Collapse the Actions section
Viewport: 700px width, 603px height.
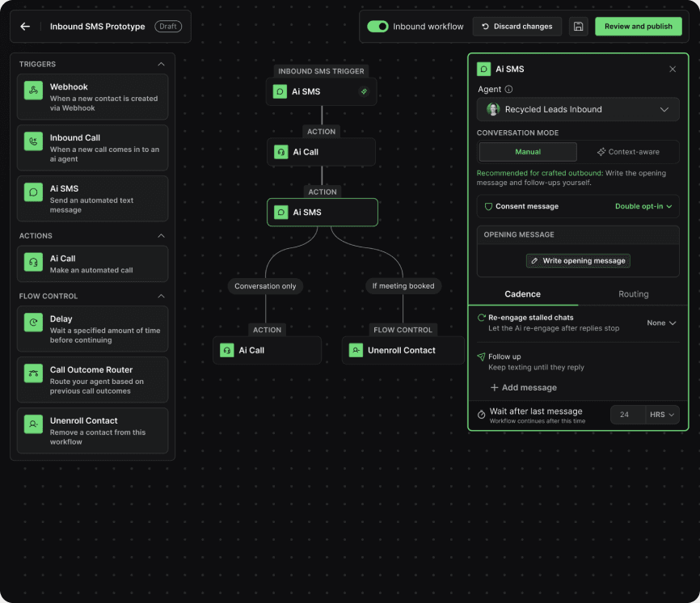pyautogui.click(x=161, y=236)
